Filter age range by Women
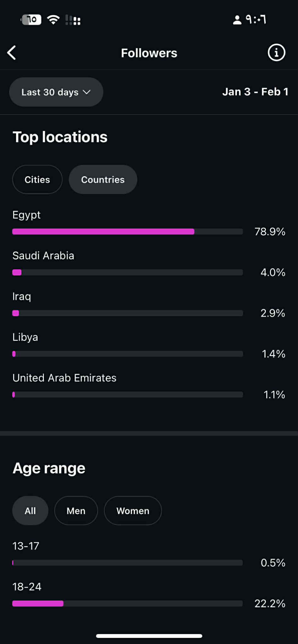The height and width of the screenshot is (644, 298). pos(133,511)
